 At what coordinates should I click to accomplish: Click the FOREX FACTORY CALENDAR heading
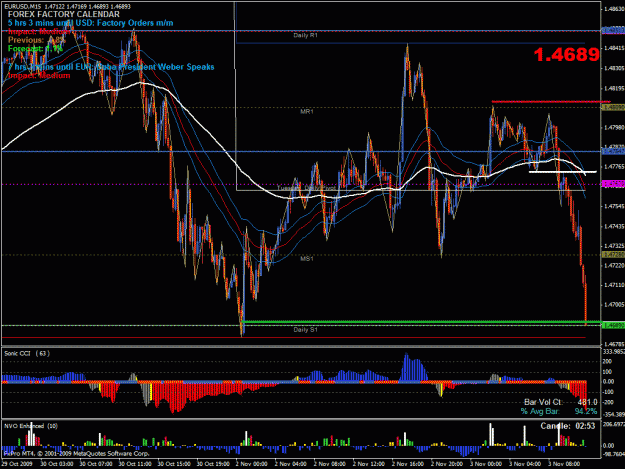[x=63, y=14]
